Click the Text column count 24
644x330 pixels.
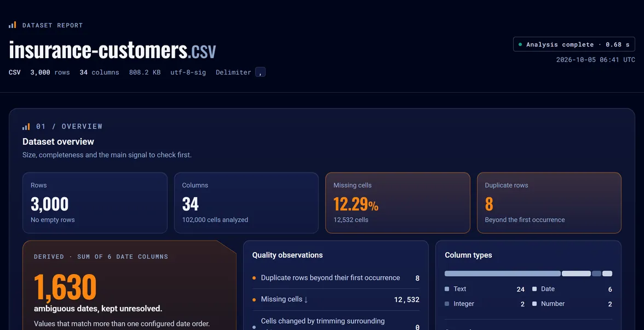(520, 289)
